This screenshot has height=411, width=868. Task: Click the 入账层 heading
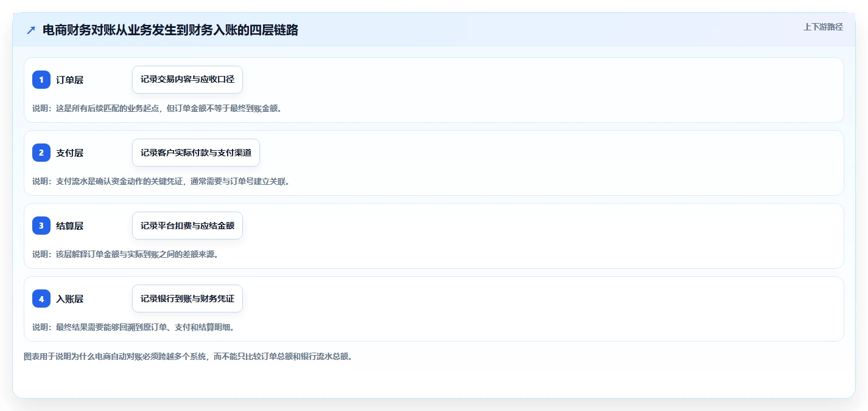pyautogui.click(x=69, y=299)
